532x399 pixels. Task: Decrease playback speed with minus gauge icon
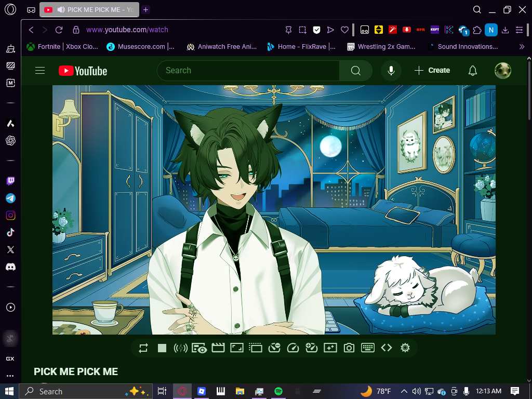pyautogui.click(x=274, y=348)
